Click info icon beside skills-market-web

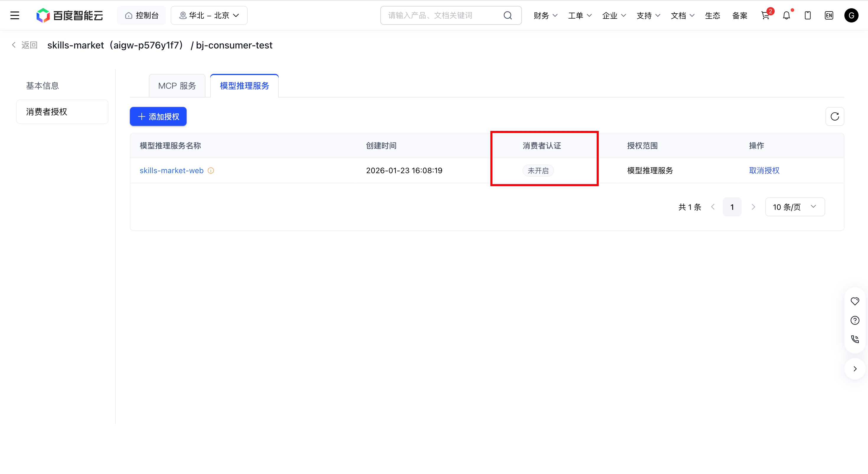[x=211, y=171]
